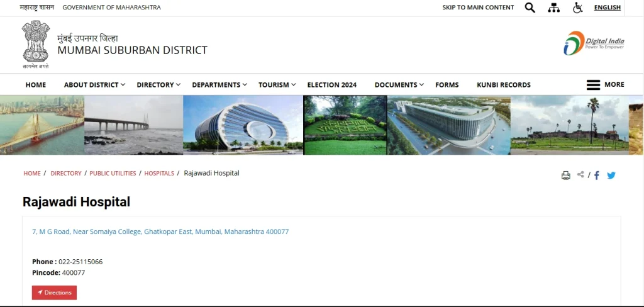
Task: Click the print page icon
Action: 565,176
